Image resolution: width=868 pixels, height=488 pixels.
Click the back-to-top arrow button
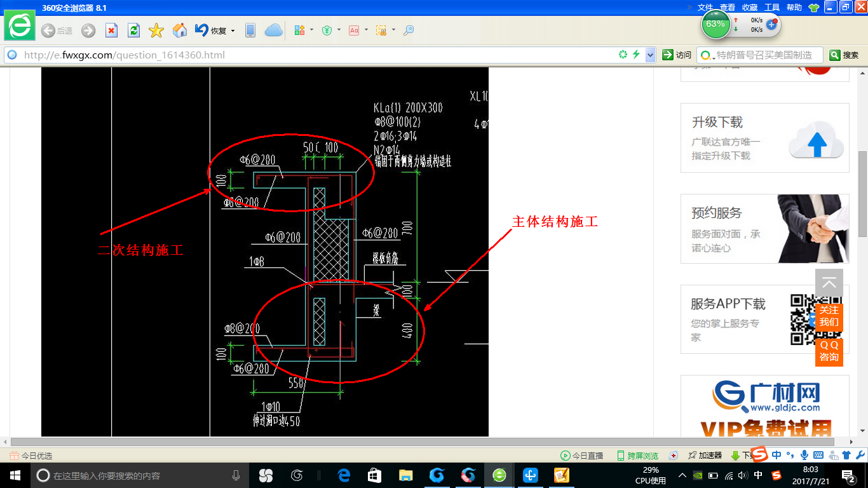pyautogui.click(x=829, y=283)
